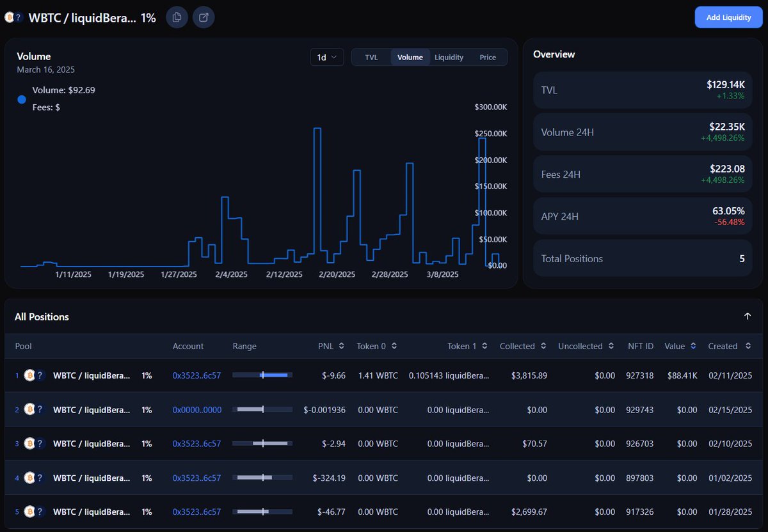Open account 0x0000..0000 link
768x532 pixels.
point(197,409)
